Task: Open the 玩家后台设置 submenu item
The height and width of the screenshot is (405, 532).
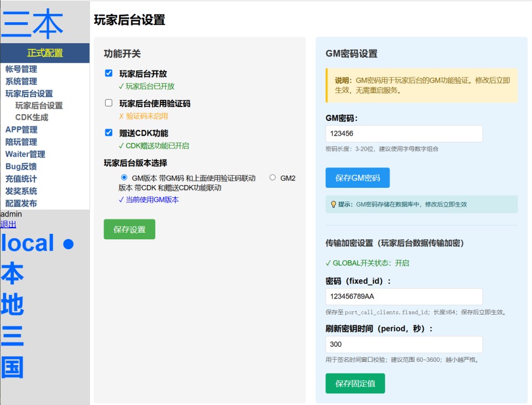Action: [x=39, y=105]
